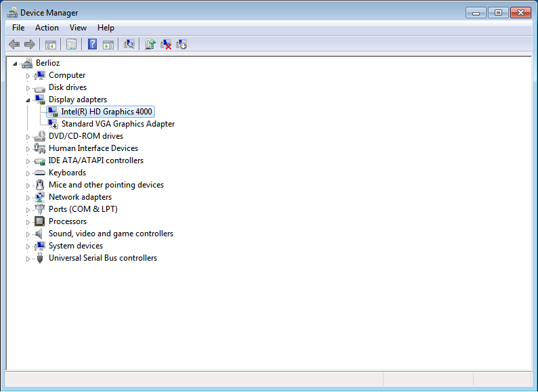This screenshot has height=392, width=538.
Task: Scan for hardware changes toolbar icon
Action: 129,44
